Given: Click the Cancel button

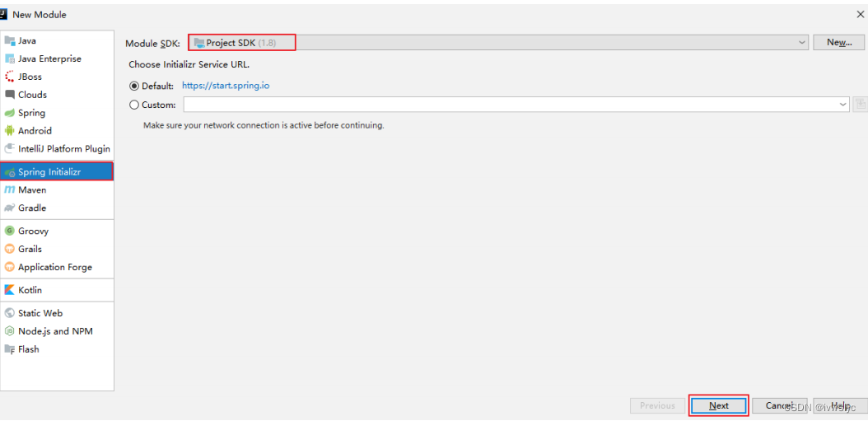Looking at the screenshot, I should click(x=779, y=405).
